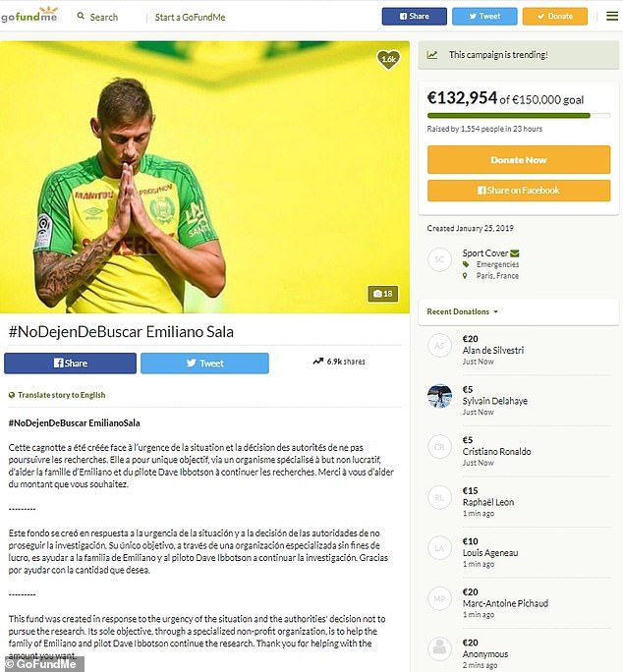The width and height of the screenshot is (623, 672).
Task: Click the trending chart icon in banner
Action: coord(432,55)
